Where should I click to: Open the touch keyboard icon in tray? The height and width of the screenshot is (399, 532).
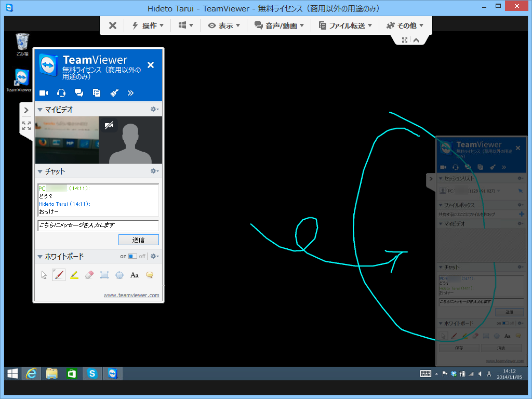(x=425, y=374)
